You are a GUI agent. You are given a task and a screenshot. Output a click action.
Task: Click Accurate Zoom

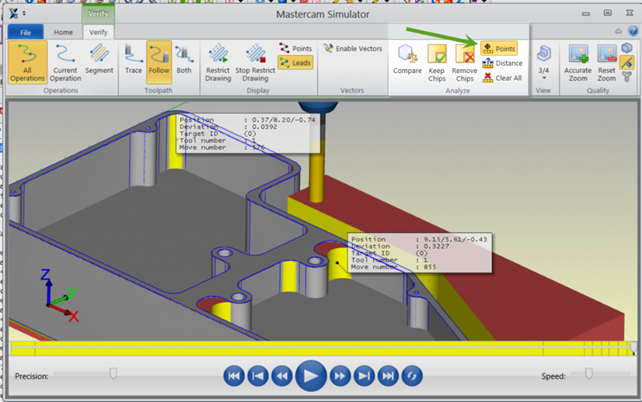pyautogui.click(x=578, y=62)
